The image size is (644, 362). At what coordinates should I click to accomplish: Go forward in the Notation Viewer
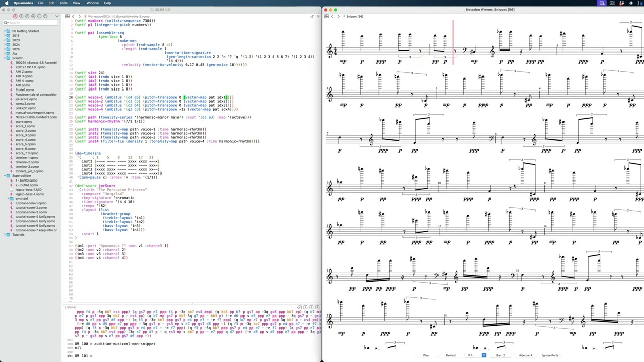click(x=338, y=16)
